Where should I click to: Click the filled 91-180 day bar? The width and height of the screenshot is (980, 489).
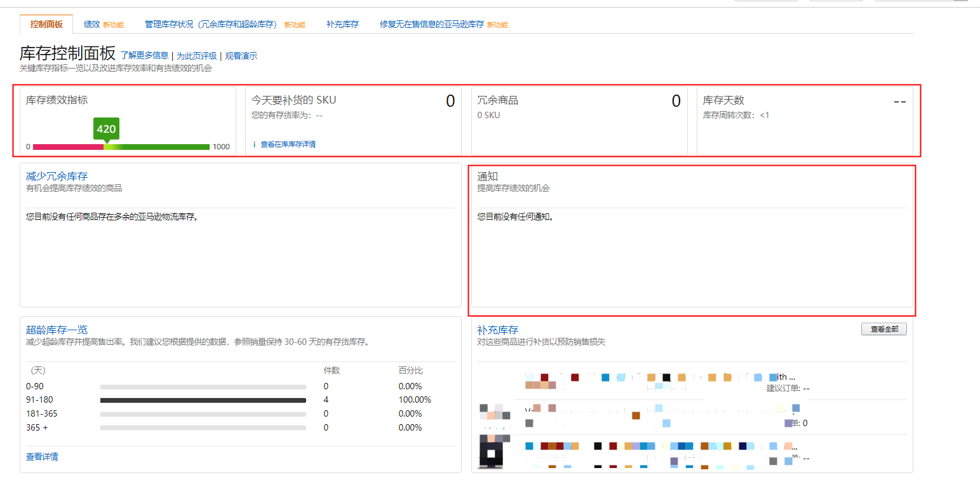203,400
